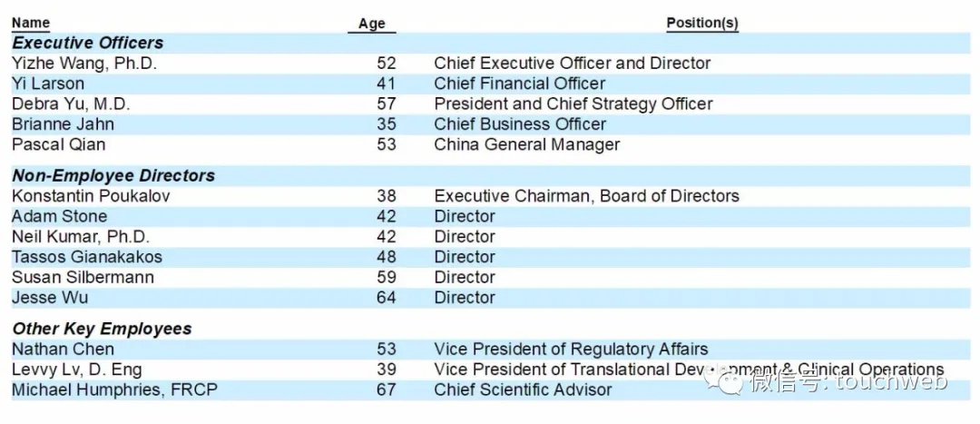980x424 pixels.
Task: Click the Position(s) column header
Action: tap(701, 23)
